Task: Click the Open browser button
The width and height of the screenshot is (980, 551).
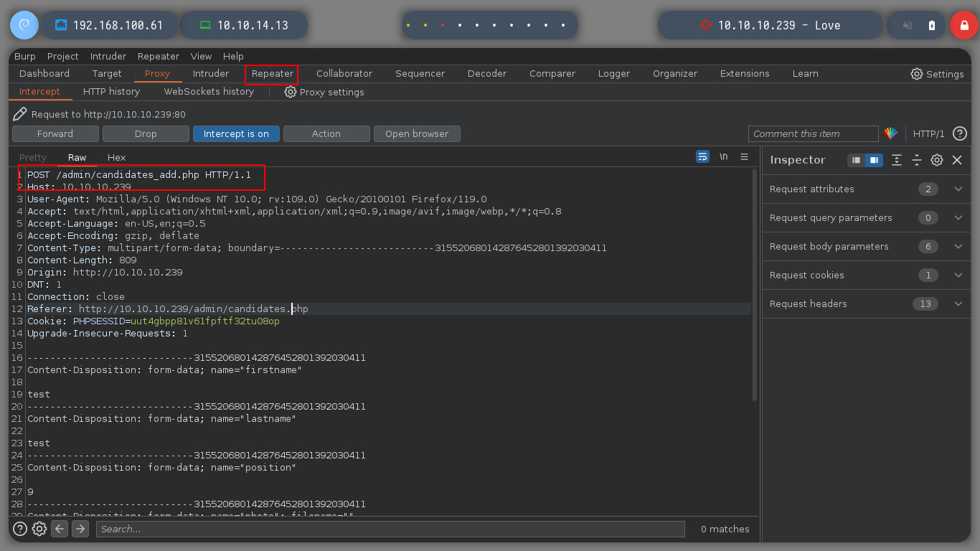Action: click(417, 133)
